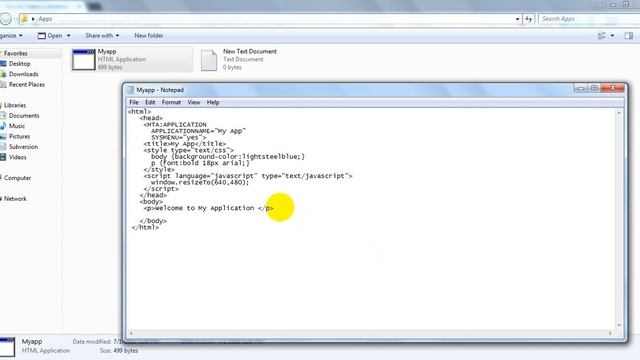Click the Explorer address bar showing Apps

point(269,19)
